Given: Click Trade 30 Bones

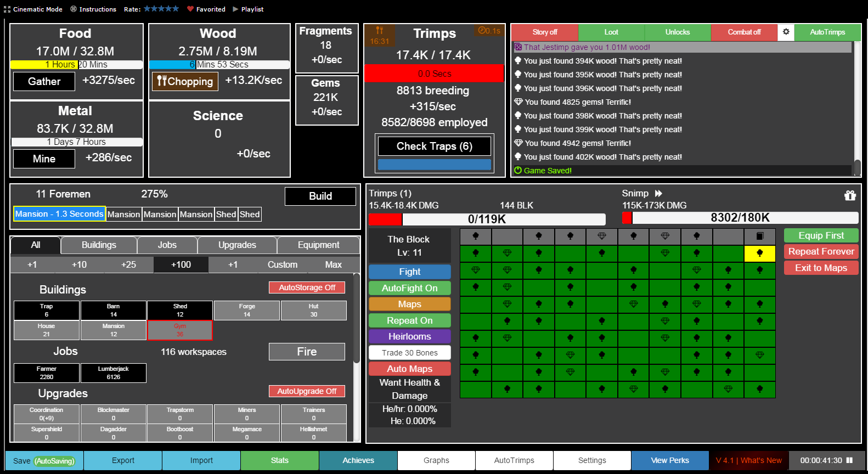Looking at the screenshot, I should point(410,353).
